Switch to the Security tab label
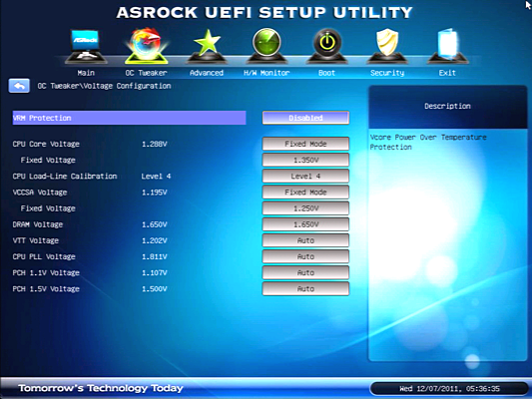The height and width of the screenshot is (399, 532). tap(387, 73)
